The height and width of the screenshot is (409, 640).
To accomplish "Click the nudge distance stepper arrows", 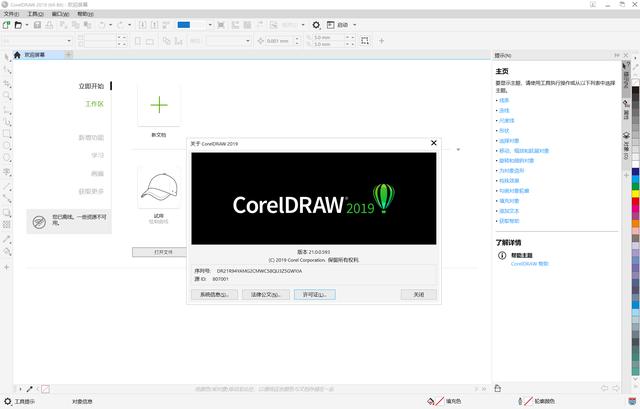I will coord(297,41).
